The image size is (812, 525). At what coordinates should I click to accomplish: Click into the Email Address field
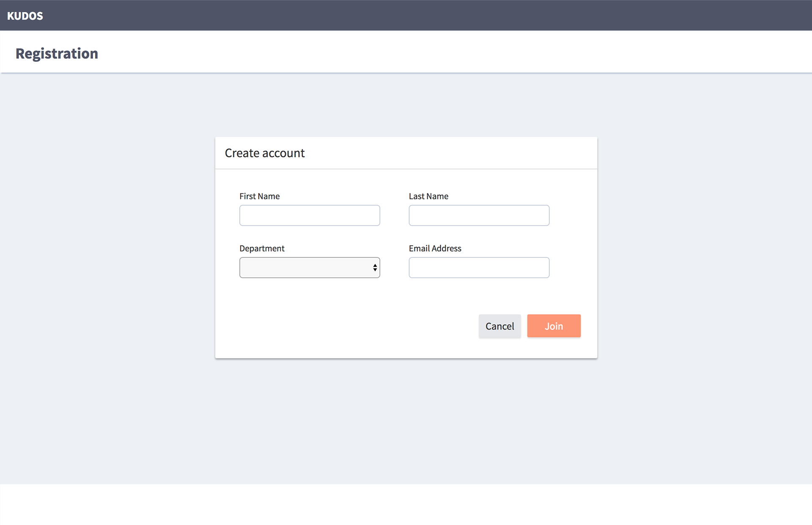[x=479, y=268]
